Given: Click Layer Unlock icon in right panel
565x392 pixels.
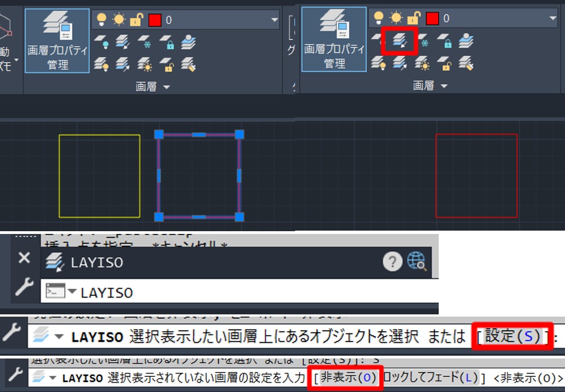Looking at the screenshot, I should 444,64.
